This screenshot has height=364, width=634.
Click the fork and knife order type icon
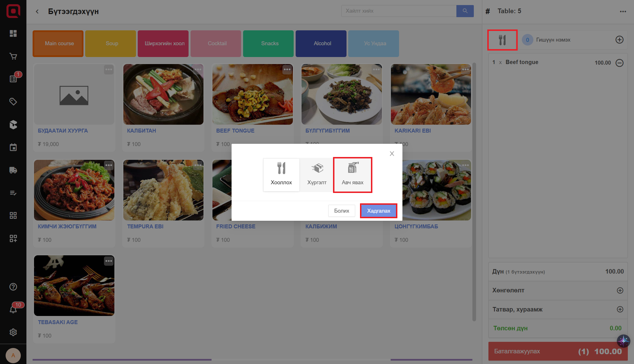(x=502, y=40)
